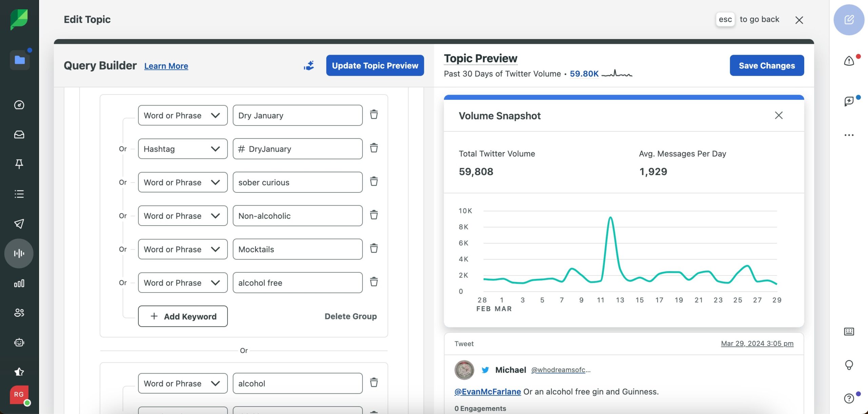Click the alcohol keyword text field

click(x=297, y=383)
